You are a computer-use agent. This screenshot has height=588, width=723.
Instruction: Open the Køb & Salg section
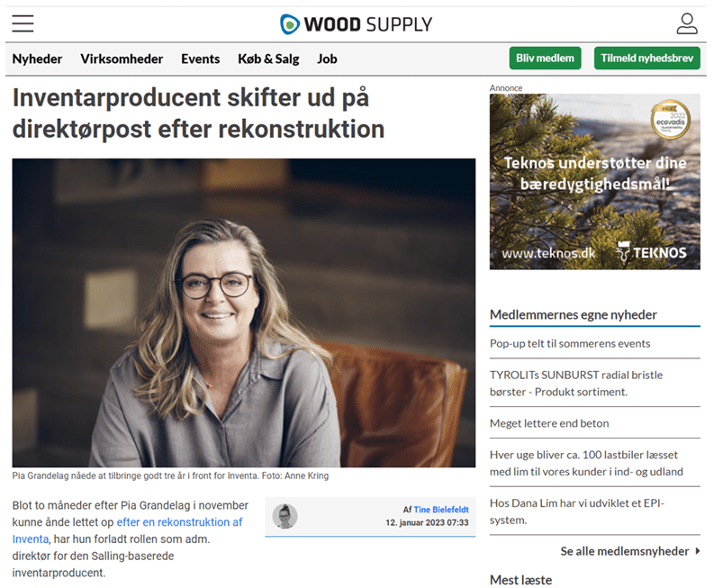[268, 59]
